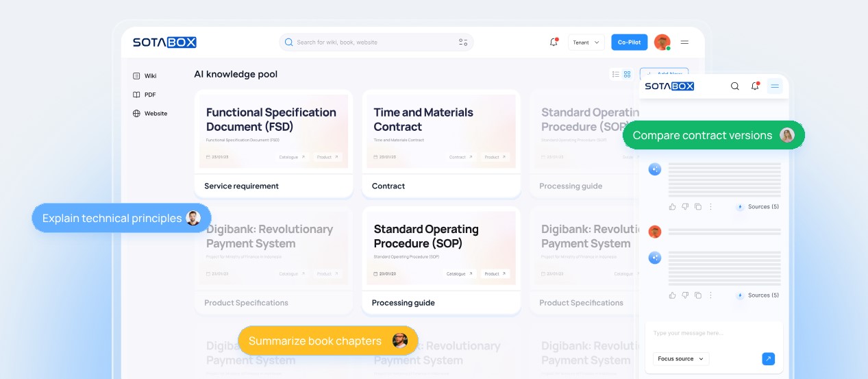Open more options on last AI reply
The width and height of the screenshot is (868, 379).
pos(710,295)
